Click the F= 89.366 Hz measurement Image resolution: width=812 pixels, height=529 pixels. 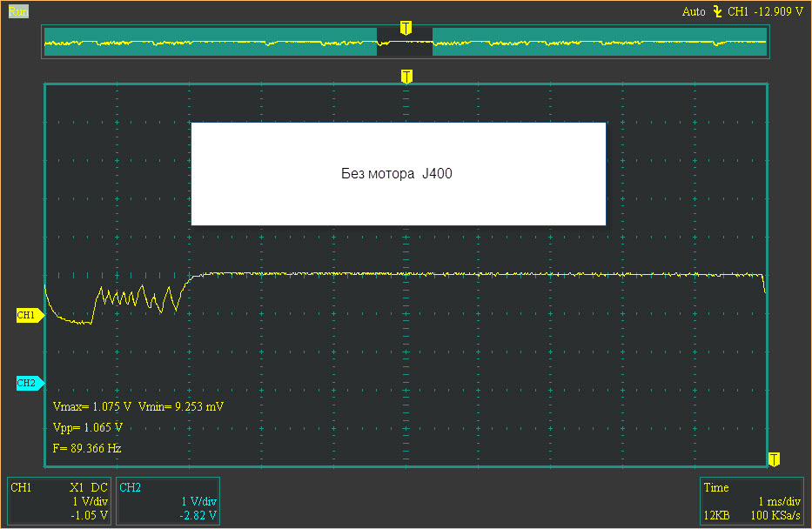point(87,448)
